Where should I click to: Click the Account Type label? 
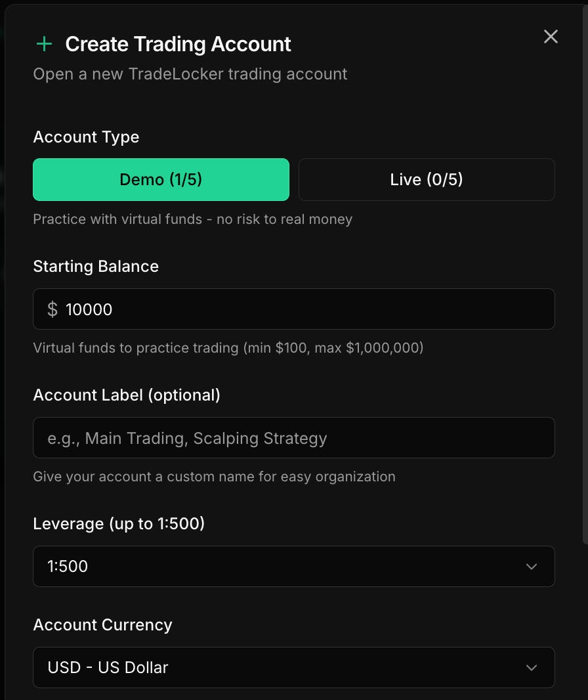click(x=86, y=137)
